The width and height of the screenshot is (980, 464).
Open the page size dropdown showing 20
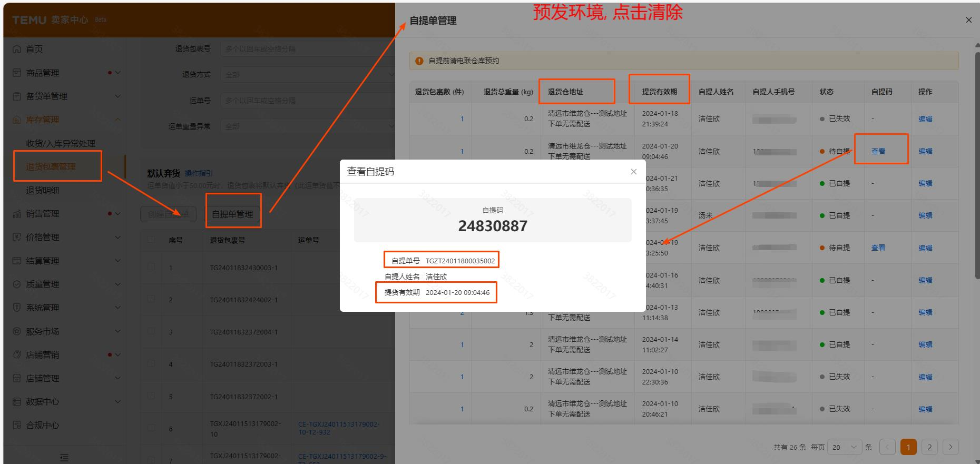tap(844, 447)
